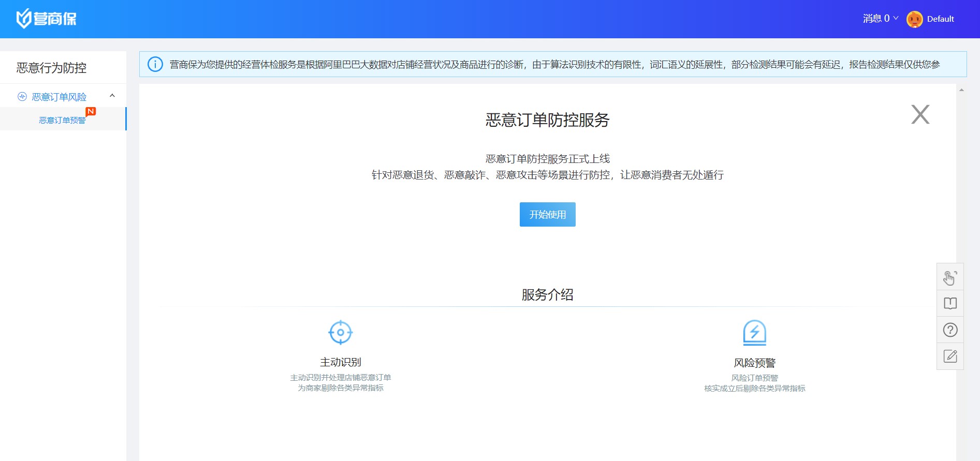Click the 风险预警 lightning icon
Viewport: 980px width, 461px height.
(x=754, y=332)
